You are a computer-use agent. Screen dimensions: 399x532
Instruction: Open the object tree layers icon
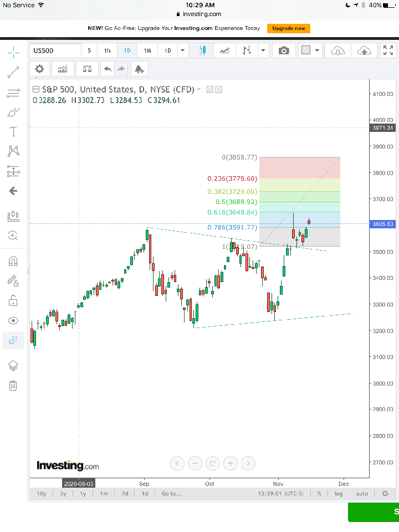(13, 365)
